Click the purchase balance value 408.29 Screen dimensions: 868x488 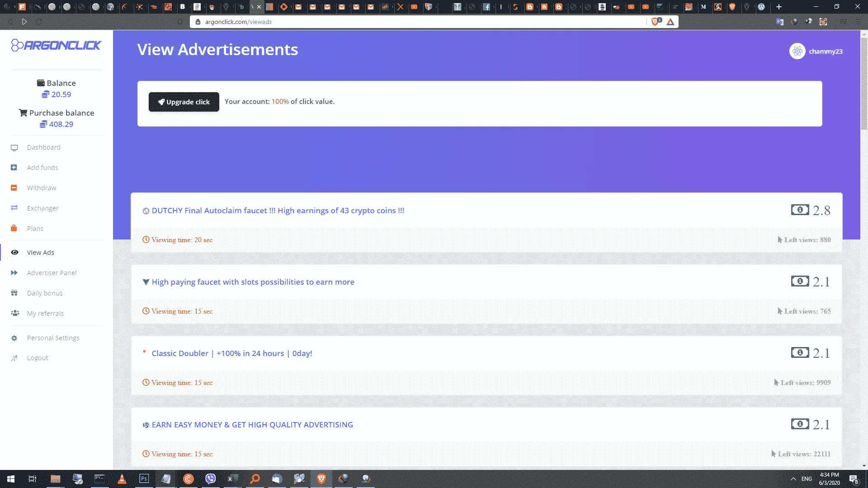click(61, 124)
